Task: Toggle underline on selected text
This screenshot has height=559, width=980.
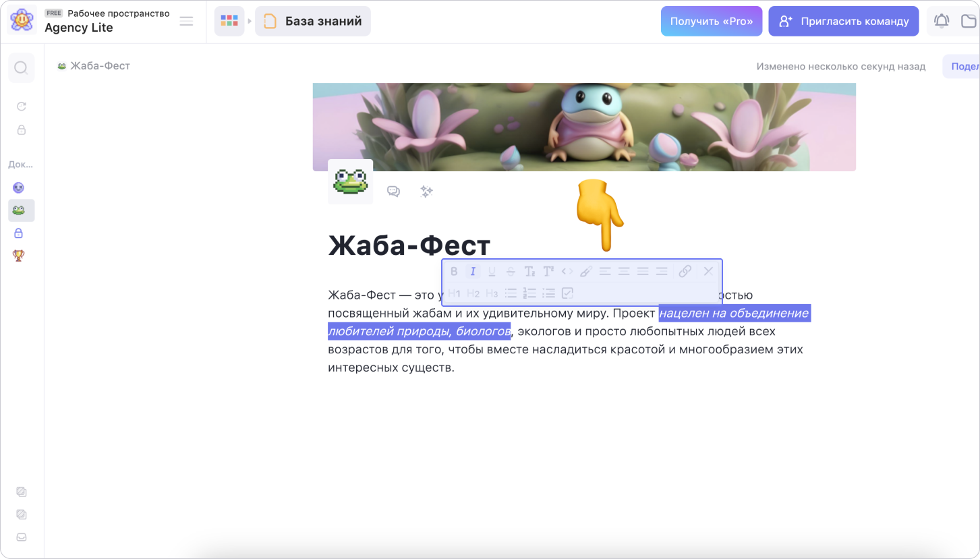Action: [x=492, y=271]
